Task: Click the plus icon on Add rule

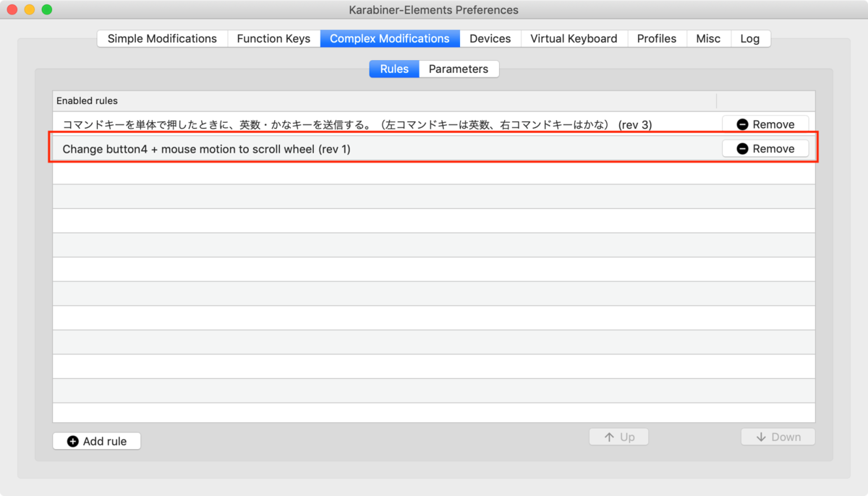Action: (72, 441)
